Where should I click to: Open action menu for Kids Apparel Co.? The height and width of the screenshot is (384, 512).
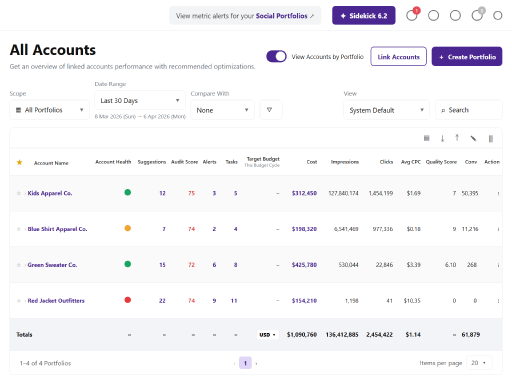coord(498,193)
